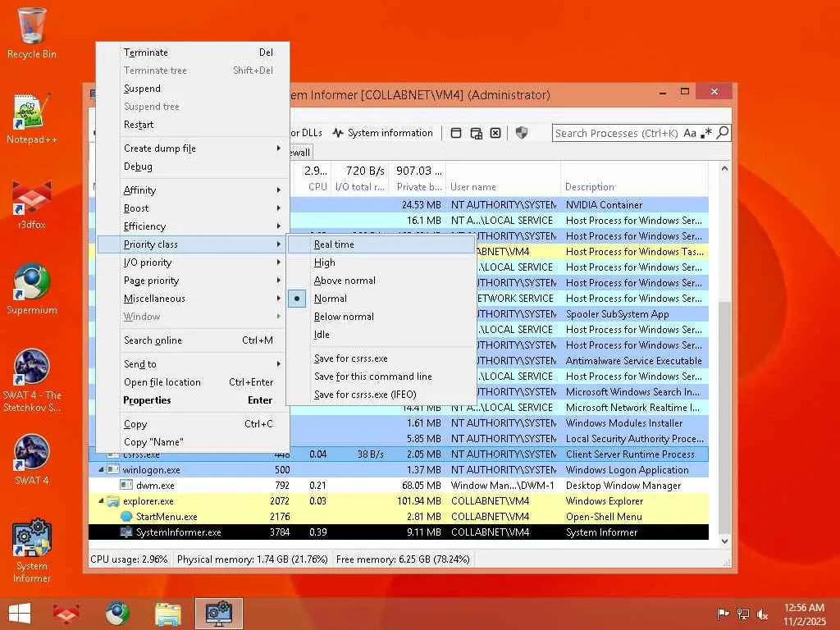Click the process list vertical scrollbar thumb
The height and width of the screenshot is (630, 840).
(724, 418)
